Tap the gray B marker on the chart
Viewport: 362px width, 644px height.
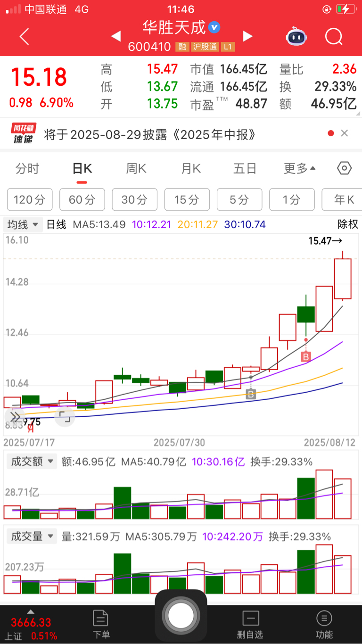(251, 394)
